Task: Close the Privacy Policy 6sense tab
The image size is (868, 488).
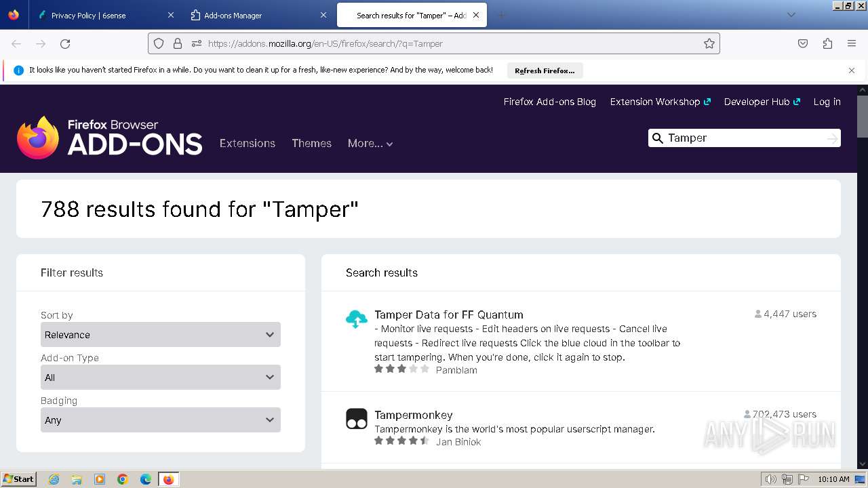Action: [x=170, y=15]
